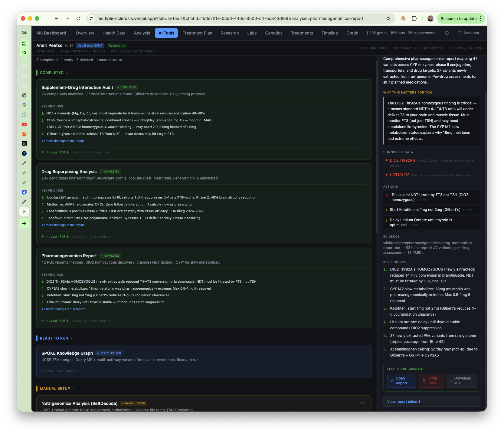504x434 pixels.
Task: Expand '+2 more findings in full report'
Action: point(63,309)
